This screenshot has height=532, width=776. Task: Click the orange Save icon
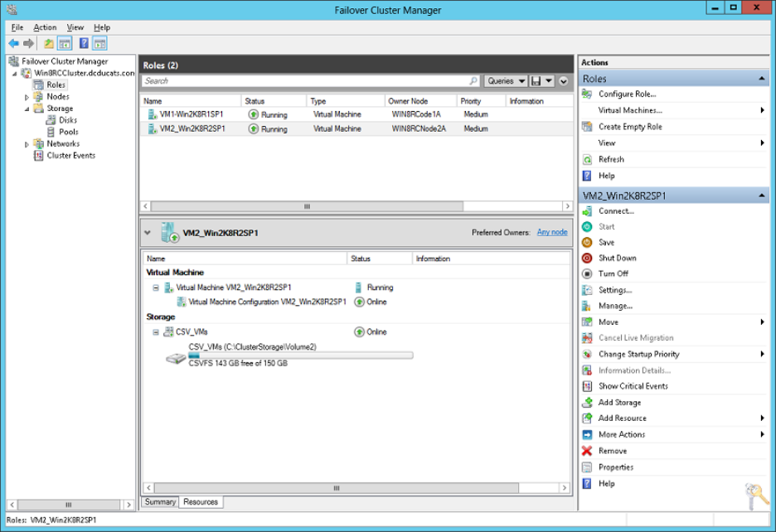pos(587,243)
